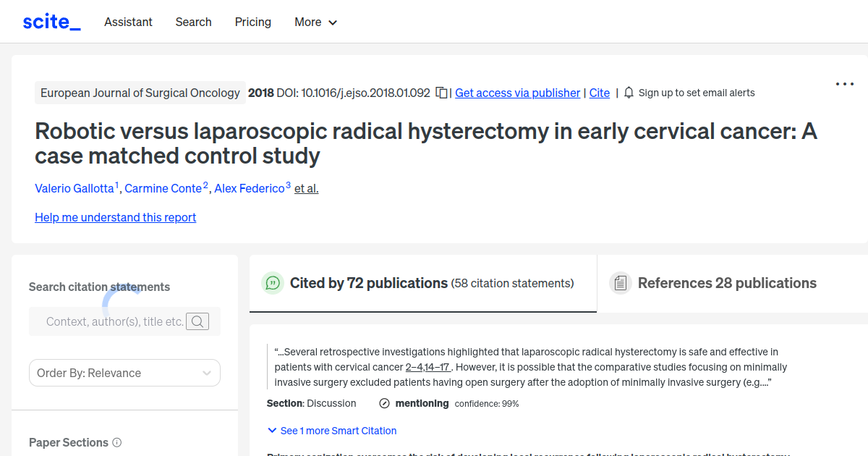
Task: Click the copy DOI icon
Action: point(441,93)
